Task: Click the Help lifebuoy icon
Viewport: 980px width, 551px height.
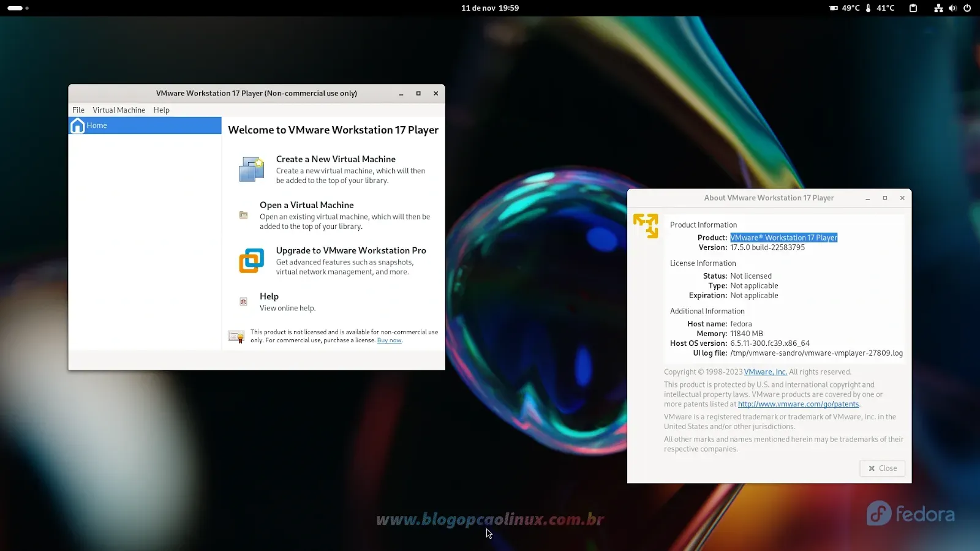Action: [x=243, y=301]
